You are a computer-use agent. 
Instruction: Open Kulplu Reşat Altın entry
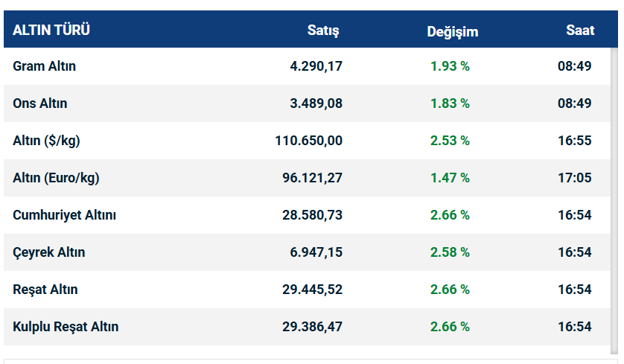point(66,327)
